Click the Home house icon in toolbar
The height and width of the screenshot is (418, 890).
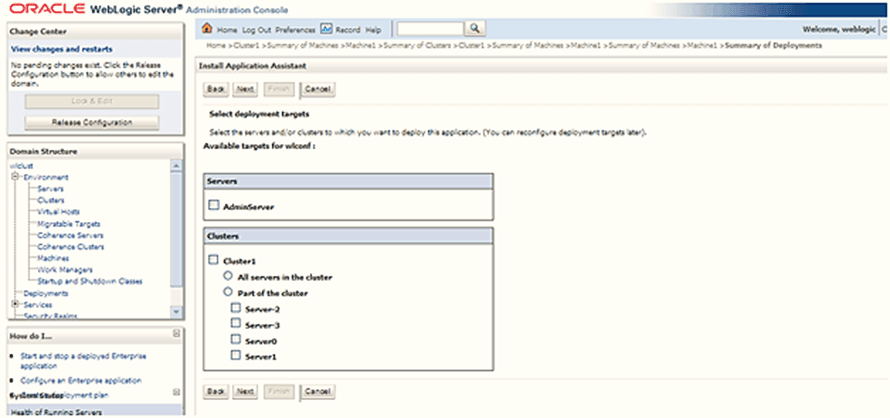pyautogui.click(x=207, y=28)
